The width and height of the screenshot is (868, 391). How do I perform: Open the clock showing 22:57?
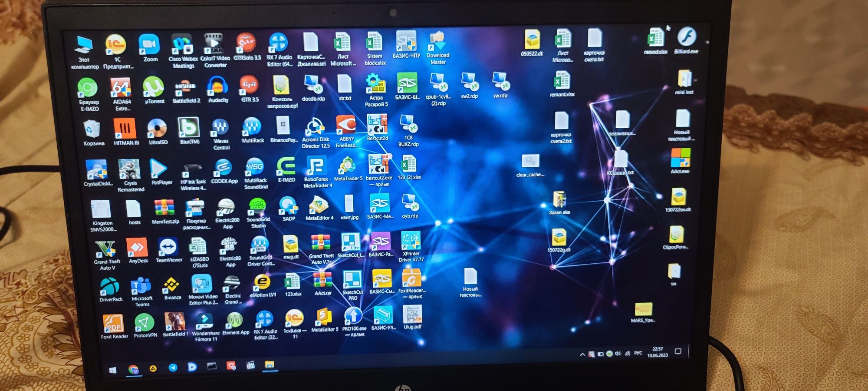point(657,352)
